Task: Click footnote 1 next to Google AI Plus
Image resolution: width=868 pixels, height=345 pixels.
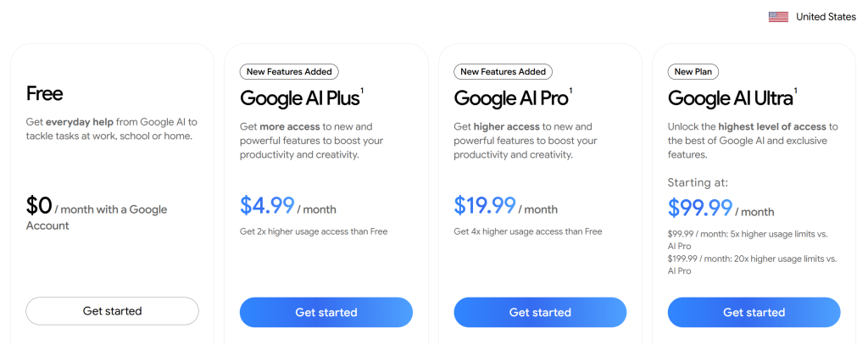Action: [x=362, y=91]
